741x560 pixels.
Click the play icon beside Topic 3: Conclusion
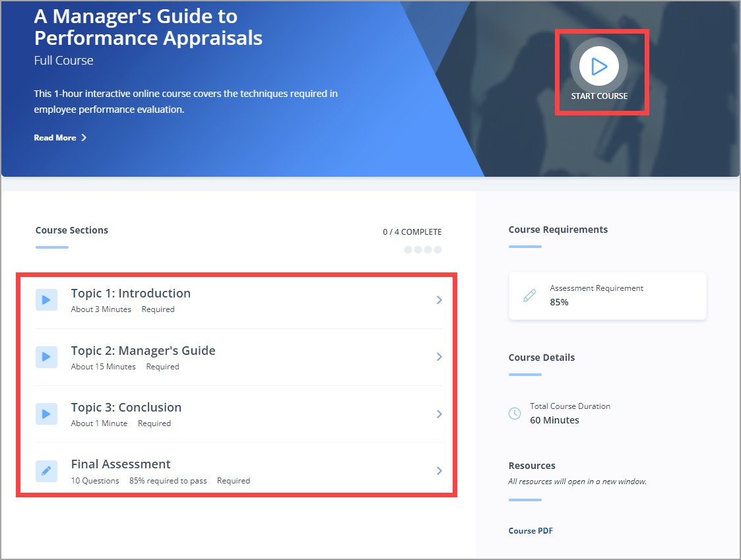pyautogui.click(x=46, y=414)
